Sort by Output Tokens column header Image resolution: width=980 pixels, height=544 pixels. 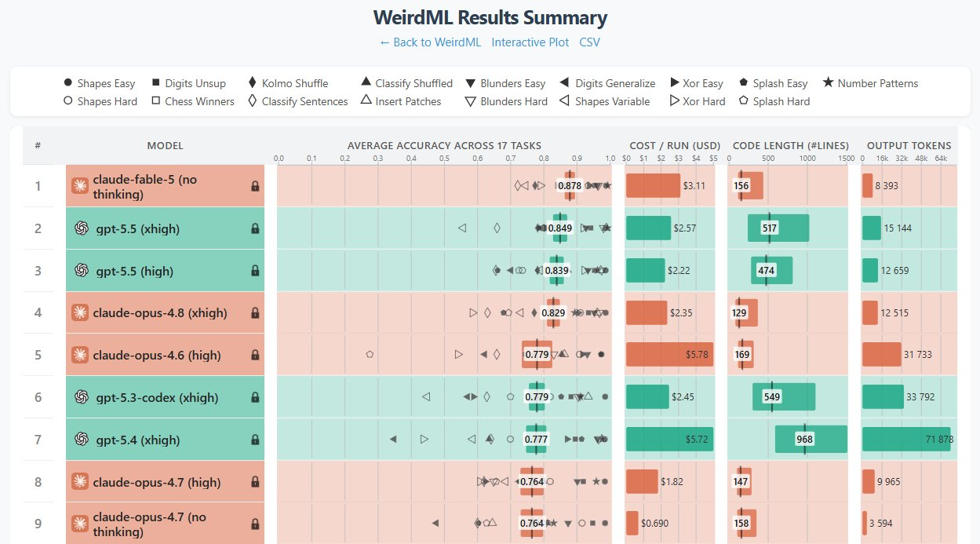point(909,145)
